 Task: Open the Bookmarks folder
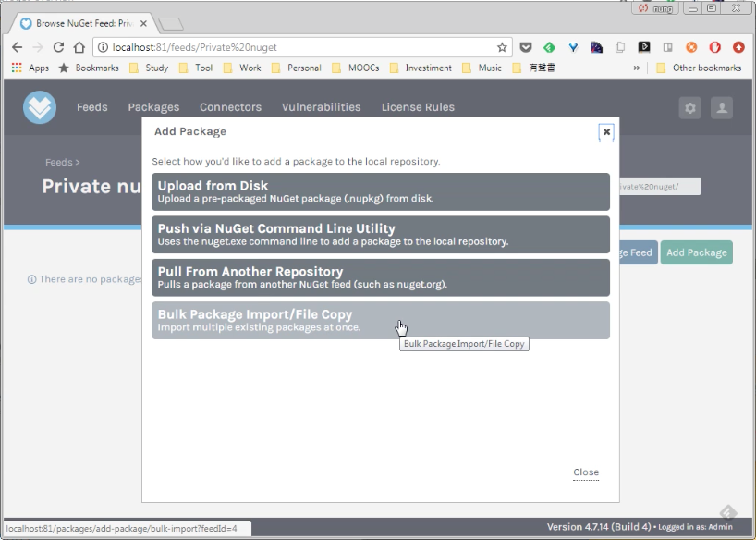click(x=89, y=68)
